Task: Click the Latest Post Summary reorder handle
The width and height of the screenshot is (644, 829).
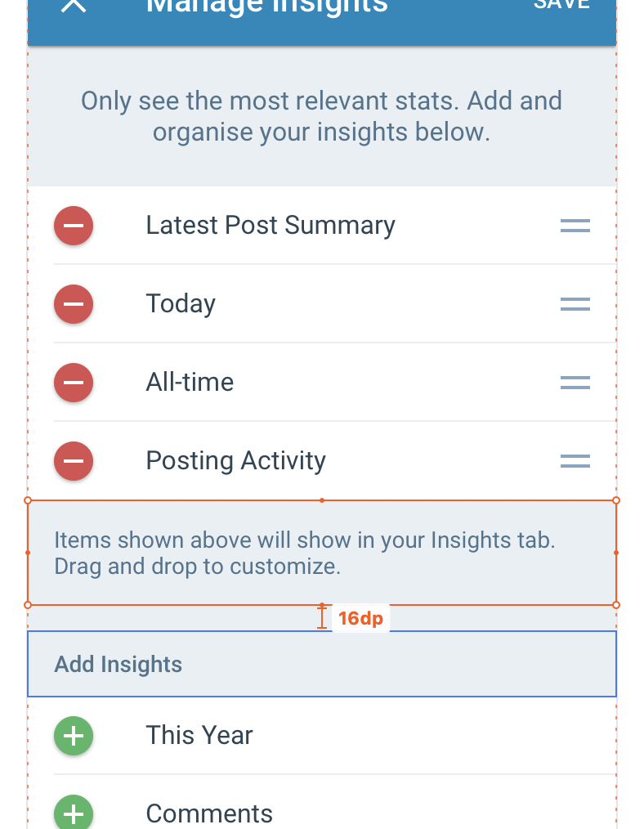Action: coord(575,226)
